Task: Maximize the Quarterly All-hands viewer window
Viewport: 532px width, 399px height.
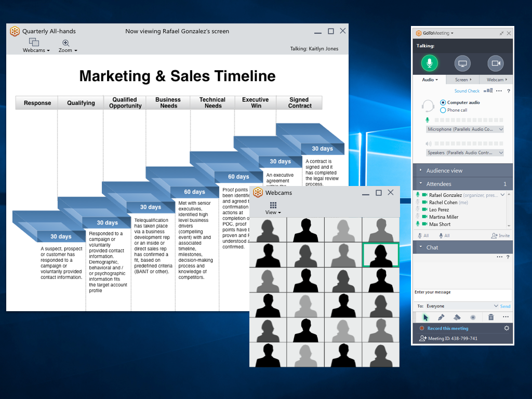Action: point(331,31)
